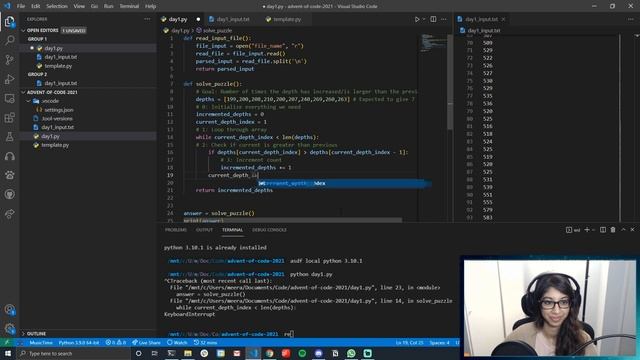
Task: Open the Selection menu
Action: point(57,6)
